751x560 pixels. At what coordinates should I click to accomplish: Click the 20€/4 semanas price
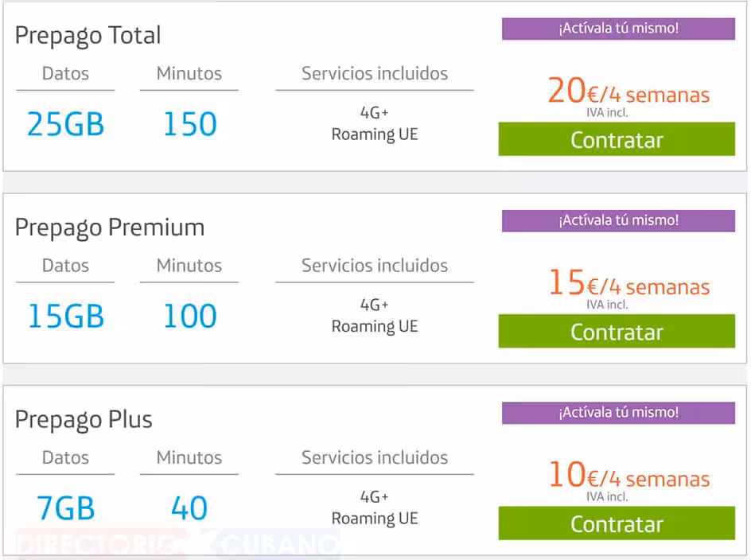628,93
